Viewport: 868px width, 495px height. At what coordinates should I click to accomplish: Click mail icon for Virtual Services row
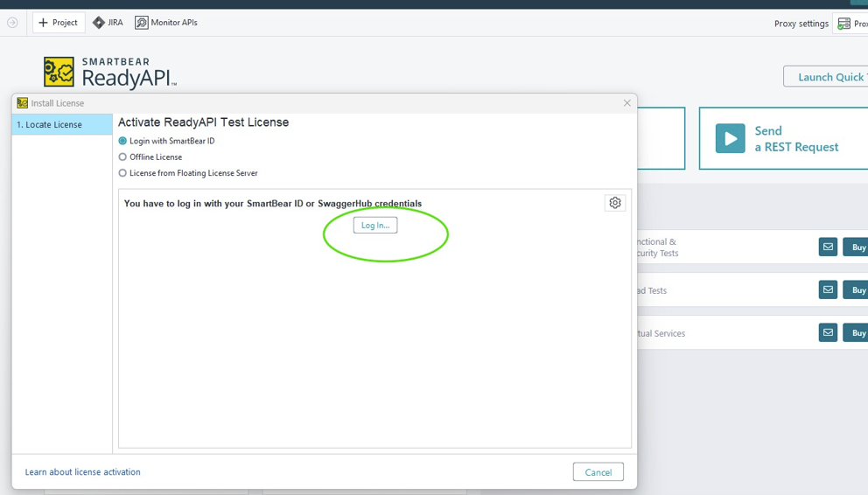pyautogui.click(x=828, y=332)
